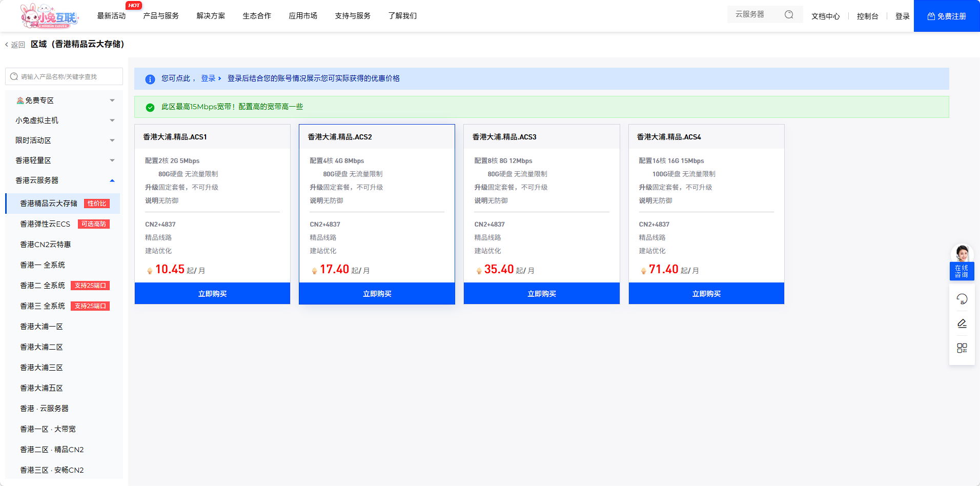Viewport: 980px width, 486px height.
Task: Expand the 小兔虚拟主机 sidebar group
Action: tap(112, 120)
